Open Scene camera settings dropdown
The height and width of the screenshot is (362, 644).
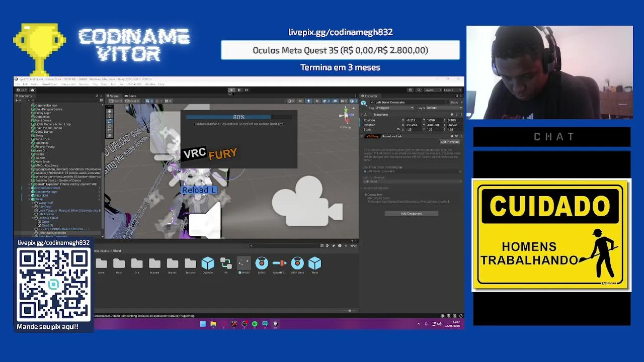[343, 101]
